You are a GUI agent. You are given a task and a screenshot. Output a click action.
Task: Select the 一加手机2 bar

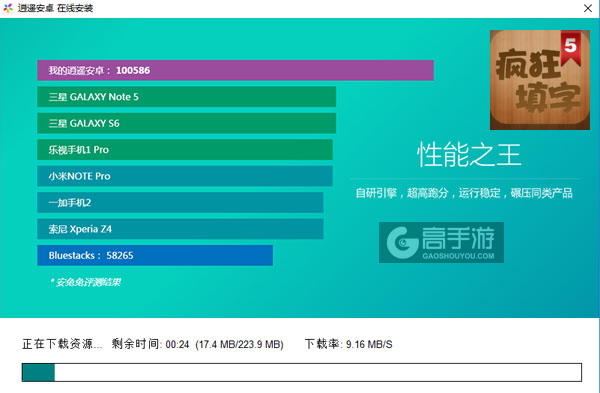tap(180, 202)
